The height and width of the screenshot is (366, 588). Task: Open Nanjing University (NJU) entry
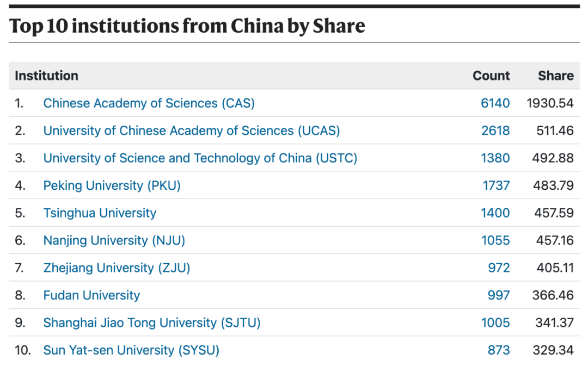coord(114,240)
